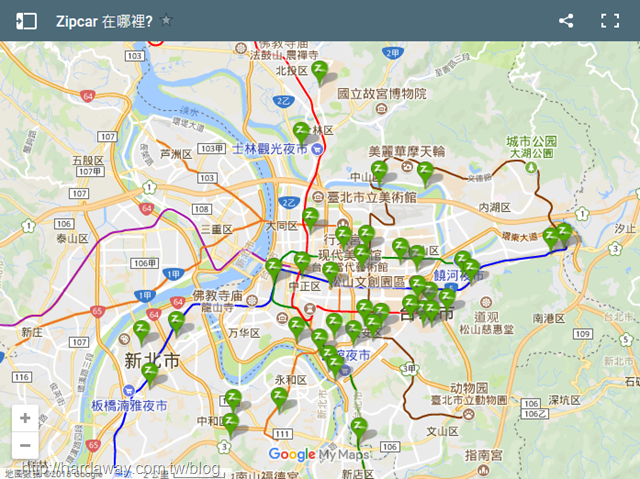This screenshot has height=479, width=640.
Task: Click 美麗華摩天輪 camera marker
Action: pos(407,166)
